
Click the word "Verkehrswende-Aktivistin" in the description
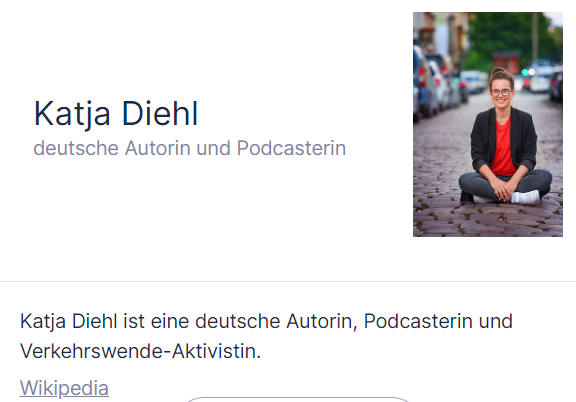click(x=138, y=351)
